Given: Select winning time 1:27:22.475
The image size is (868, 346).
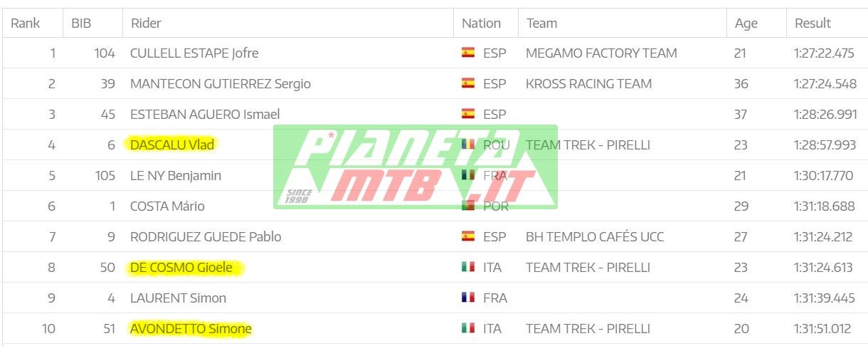Looking at the screenshot, I should point(824,53).
